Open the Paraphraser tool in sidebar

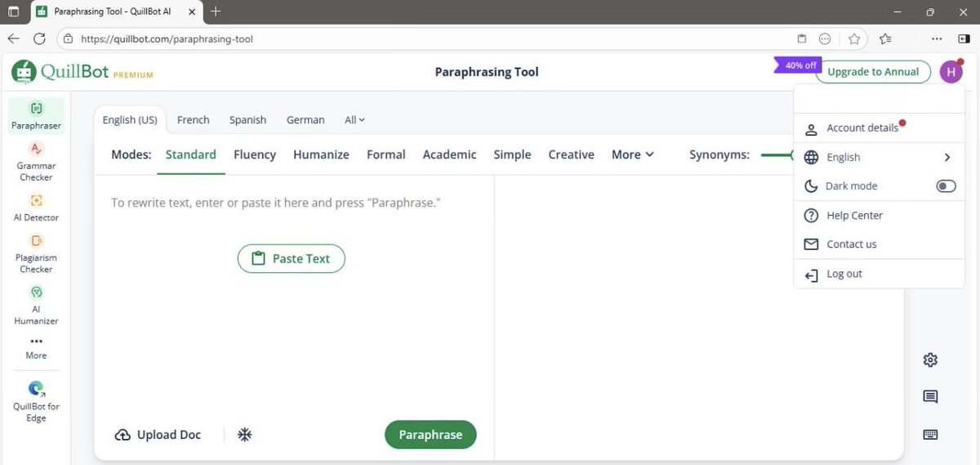(x=36, y=116)
